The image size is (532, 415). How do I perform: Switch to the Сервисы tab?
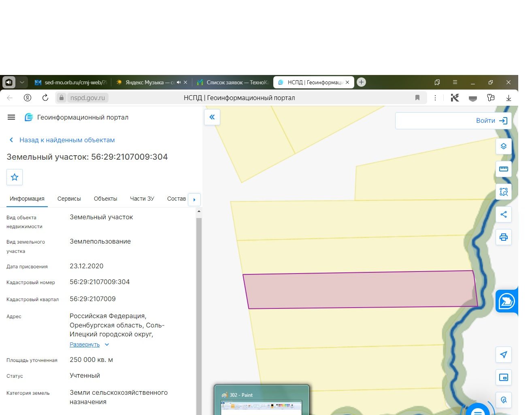(69, 199)
